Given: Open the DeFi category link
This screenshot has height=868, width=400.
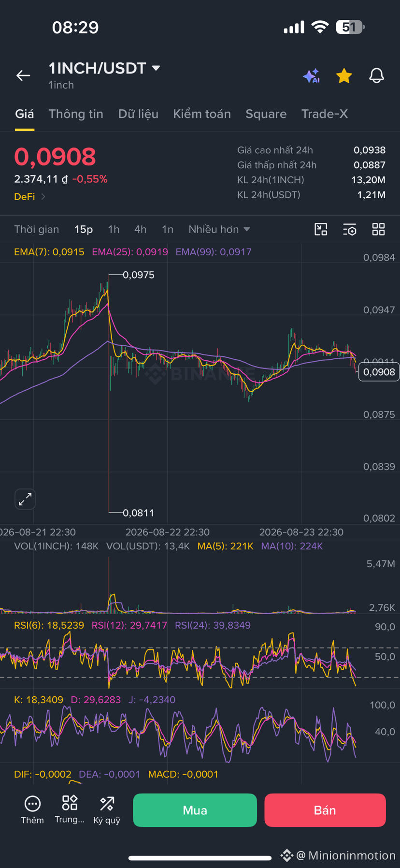Looking at the screenshot, I should point(30,196).
